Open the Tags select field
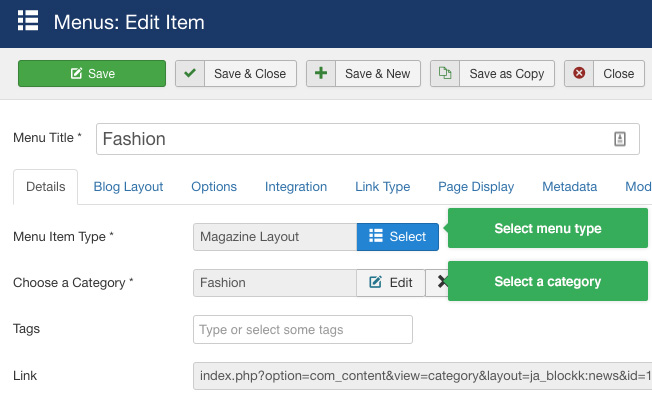The width and height of the screenshot is (652, 403). coord(303,329)
